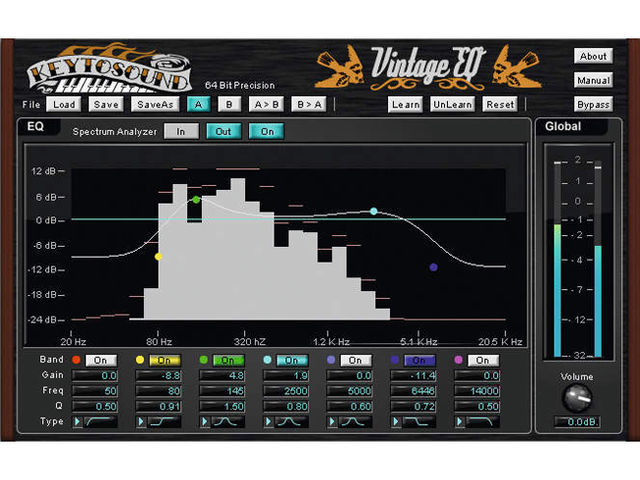Open the About dialog
This screenshot has height=480, width=640.
tap(593, 56)
